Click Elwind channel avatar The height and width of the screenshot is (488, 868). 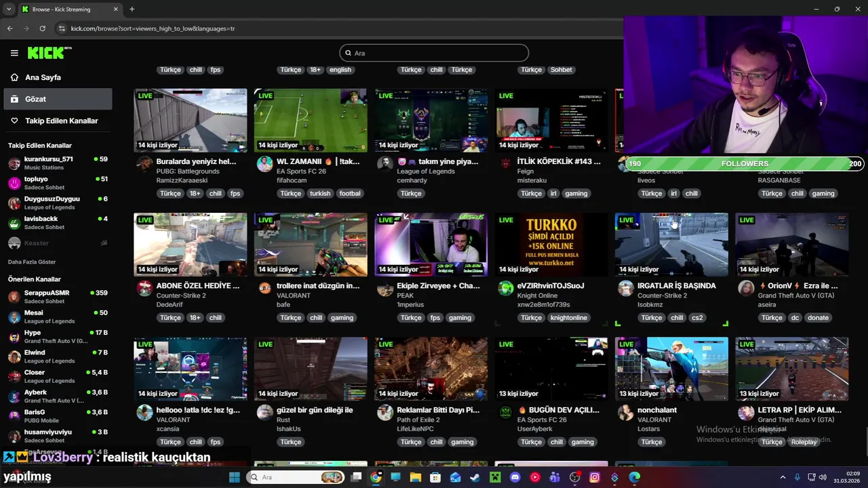14,357
